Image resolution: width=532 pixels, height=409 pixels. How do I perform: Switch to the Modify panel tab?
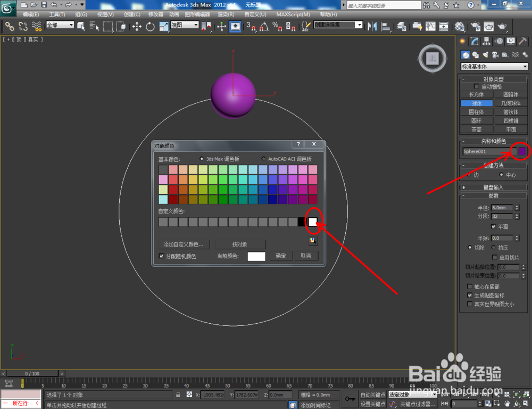coord(475,41)
